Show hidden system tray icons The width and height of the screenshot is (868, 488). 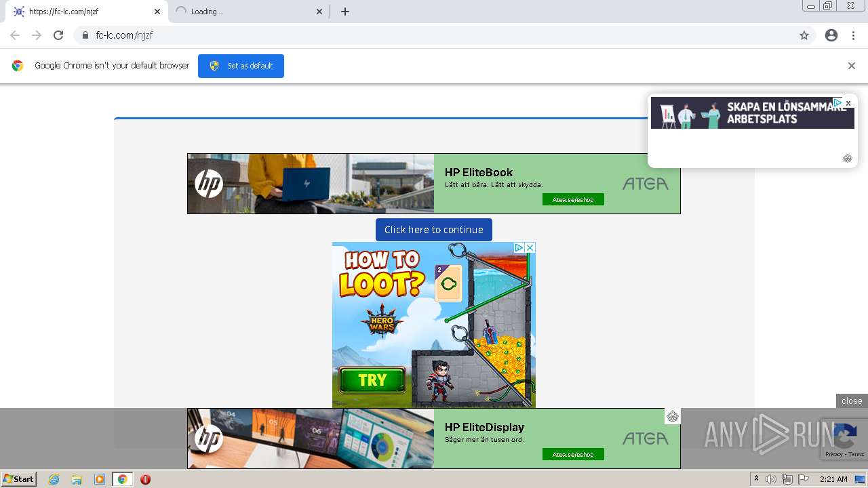click(x=757, y=479)
